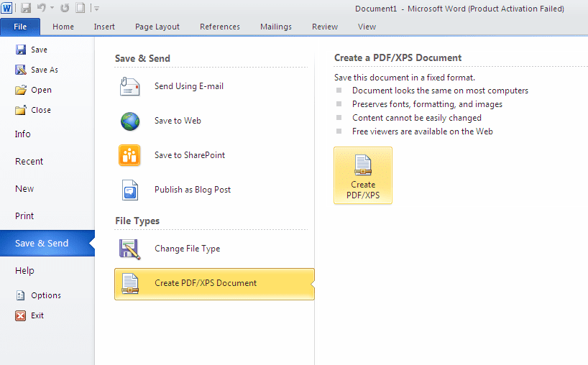Click the Close label in sidebar
Viewport: 588px width, 365px height.
(x=41, y=110)
